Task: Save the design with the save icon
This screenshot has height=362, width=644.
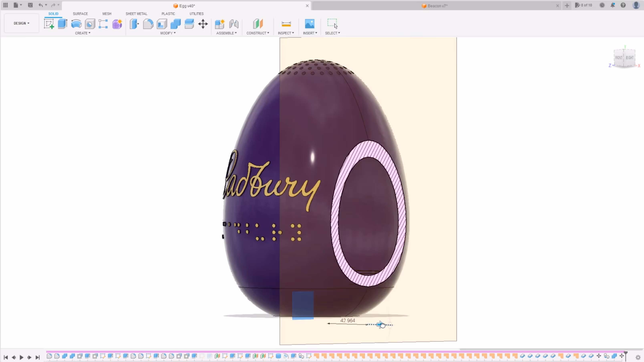Action: click(x=30, y=5)
